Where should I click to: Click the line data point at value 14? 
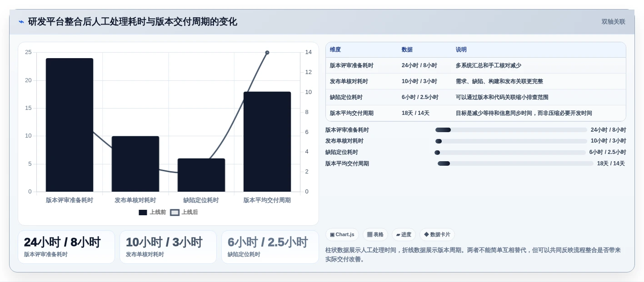click(267, 53)
